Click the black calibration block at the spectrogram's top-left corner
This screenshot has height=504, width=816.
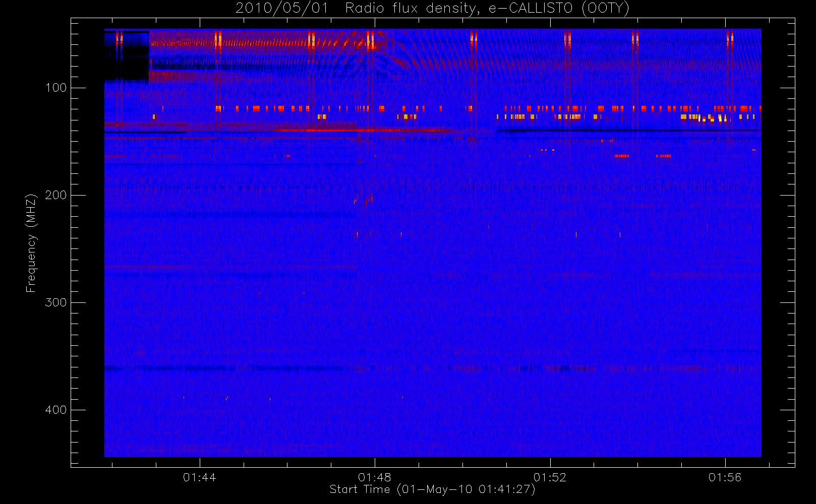[127, 55]
